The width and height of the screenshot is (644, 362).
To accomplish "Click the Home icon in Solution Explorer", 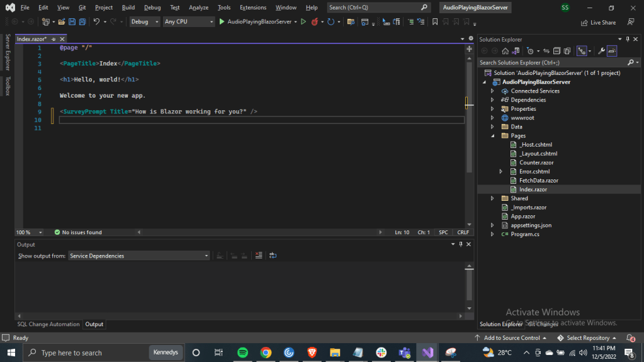I will tap(505, 51).
